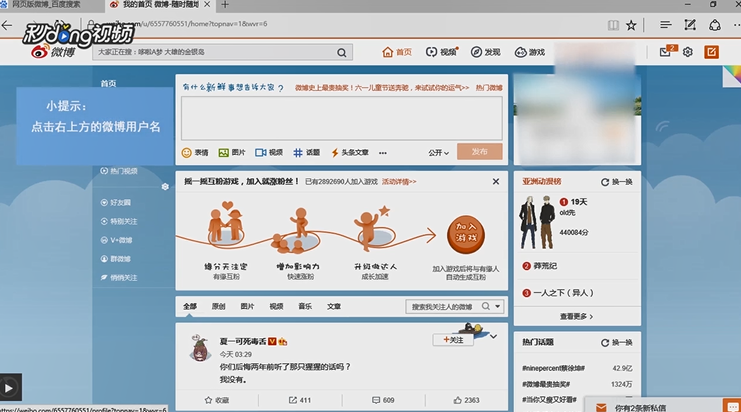Show more composer options ellipsis
This screenshot has width=741, height=412.
[x=383, y=153]
